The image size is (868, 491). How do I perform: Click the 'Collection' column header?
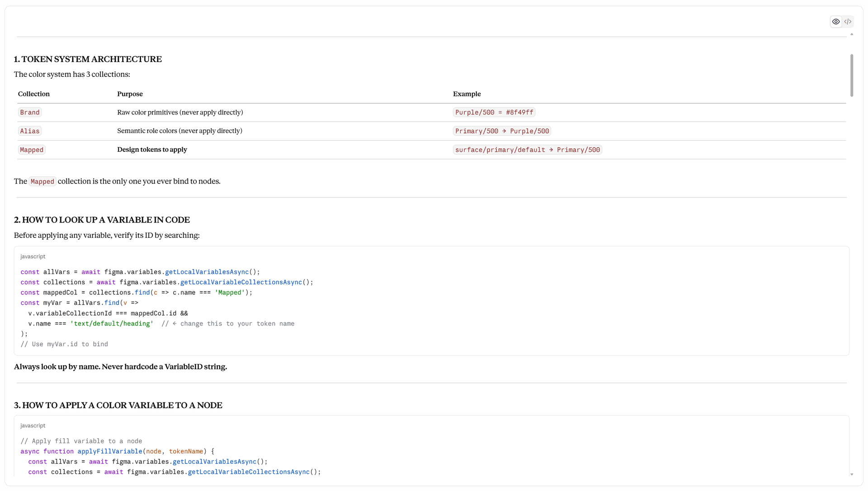click(x=34, y=94)
